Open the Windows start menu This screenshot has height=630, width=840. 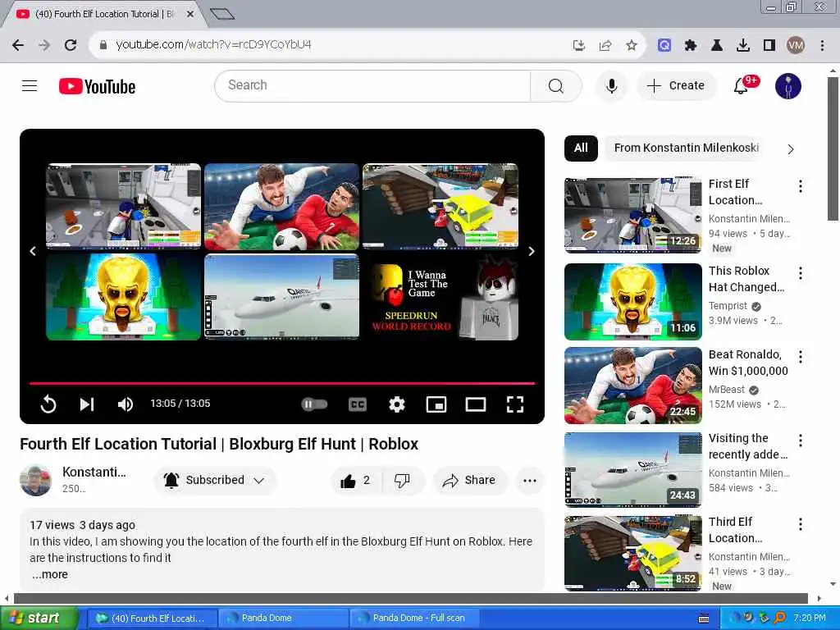point(39,619)
